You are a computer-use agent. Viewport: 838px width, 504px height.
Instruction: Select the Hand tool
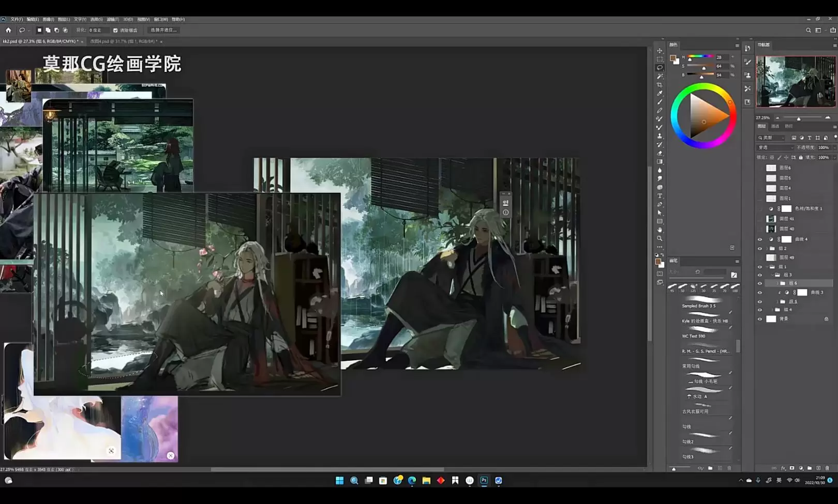(x=660, y=230)
